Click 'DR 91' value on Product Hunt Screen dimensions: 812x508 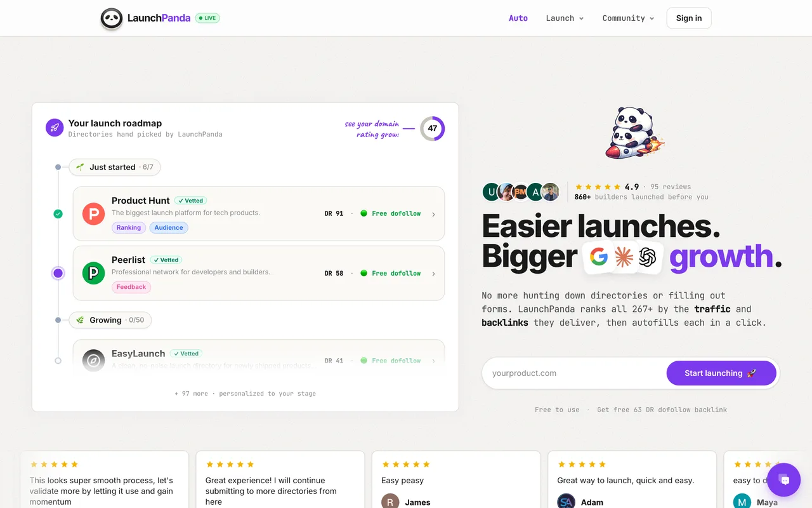[x=334, y=214]
